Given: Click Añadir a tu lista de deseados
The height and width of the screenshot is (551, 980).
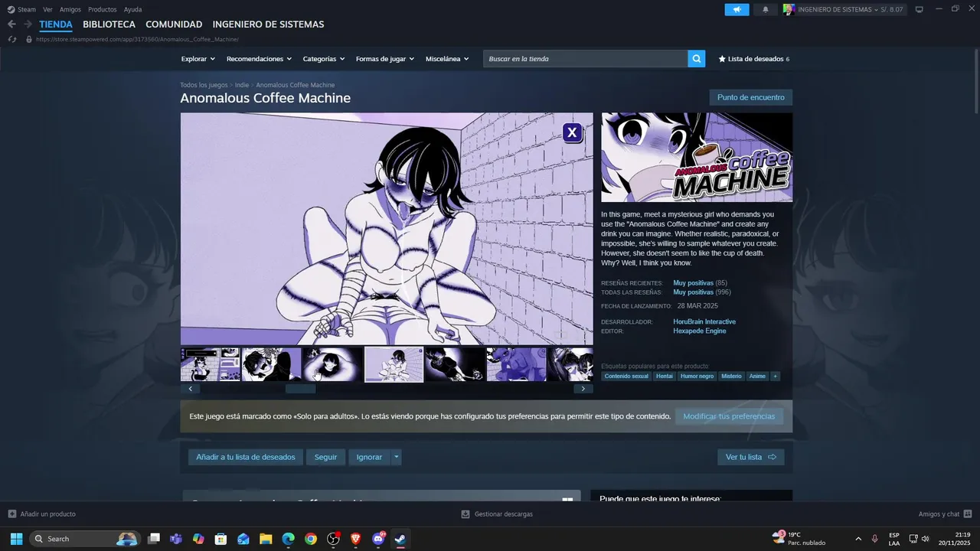Looking at the screenshot, I should point(246,457).
